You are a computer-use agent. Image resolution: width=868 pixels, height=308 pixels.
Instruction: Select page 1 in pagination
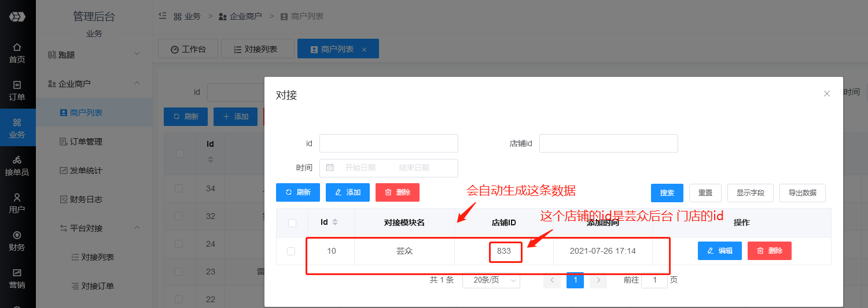(x=575, y=280)
